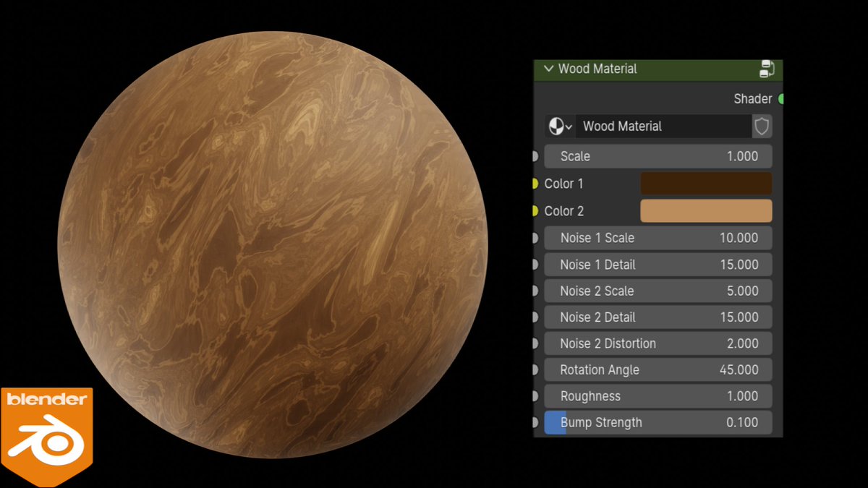Click the Wood Material node title text

coord(597,69)
